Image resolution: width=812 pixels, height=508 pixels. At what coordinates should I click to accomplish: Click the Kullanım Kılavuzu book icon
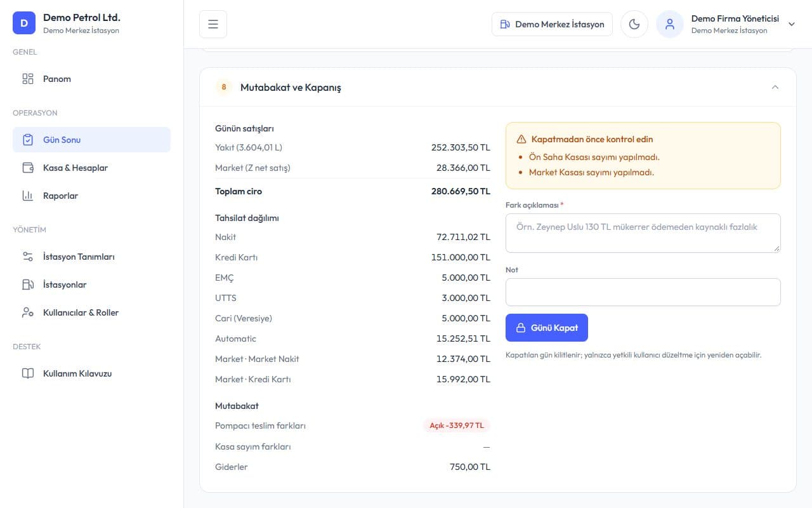click(x=28, y=373)
